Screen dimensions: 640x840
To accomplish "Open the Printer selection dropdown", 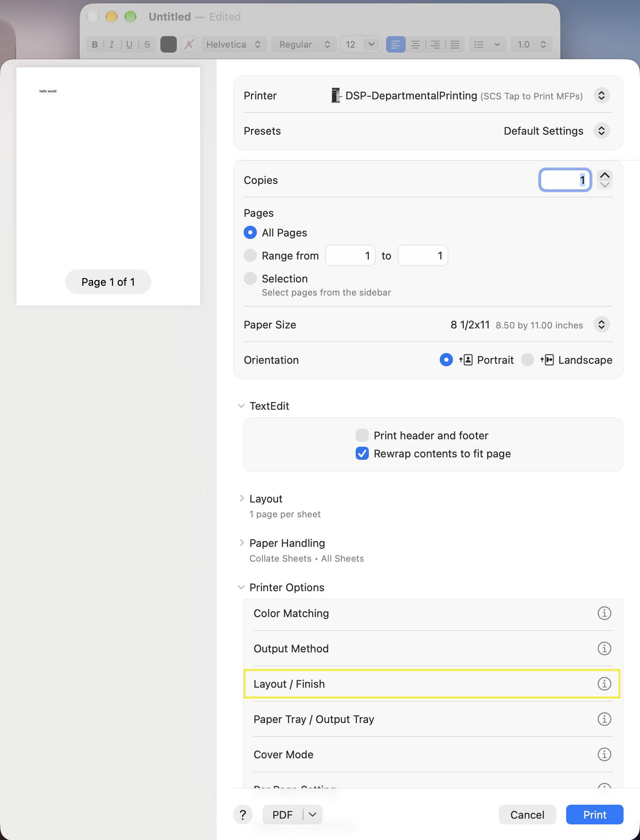I will tap(601, 96).
